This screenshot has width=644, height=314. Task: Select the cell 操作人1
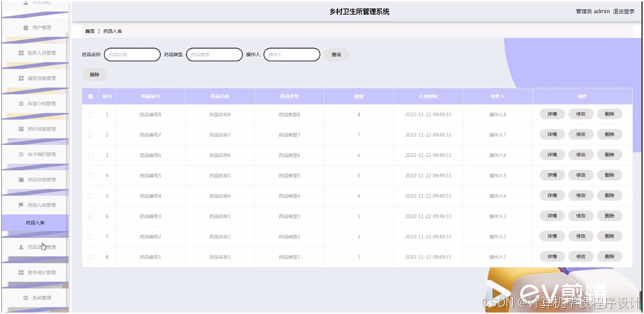(x=497, y=257)
